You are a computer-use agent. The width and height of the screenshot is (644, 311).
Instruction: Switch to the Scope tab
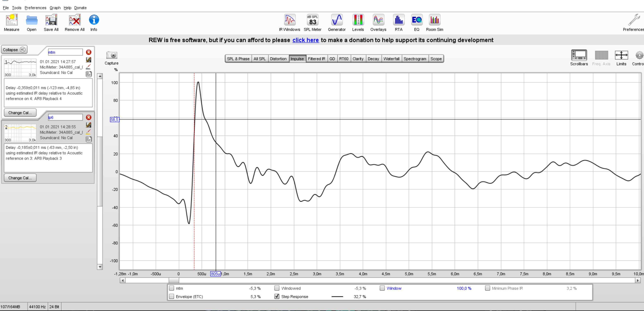(x=436, y=59)
